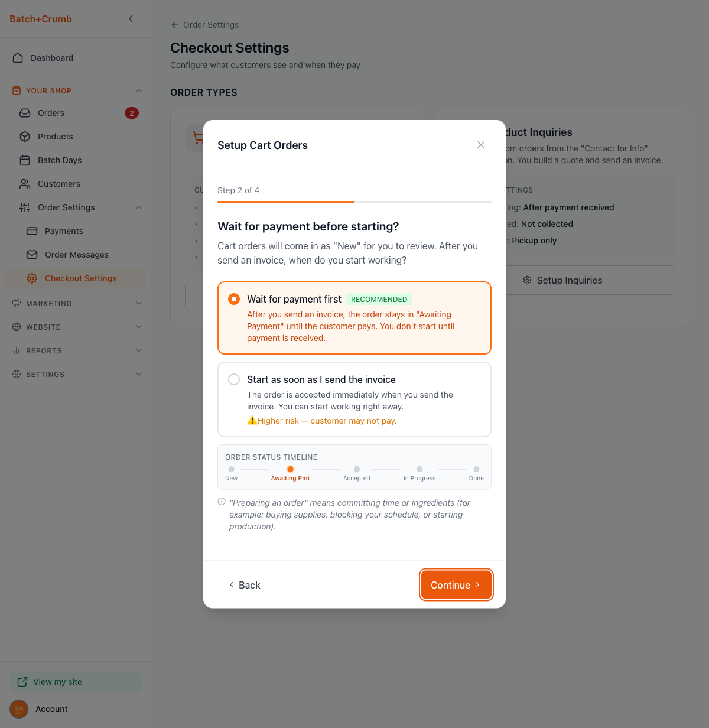This screenshot has height=728, width=709.
Task: Expand the Website section chevron
Action: (139, 327)
